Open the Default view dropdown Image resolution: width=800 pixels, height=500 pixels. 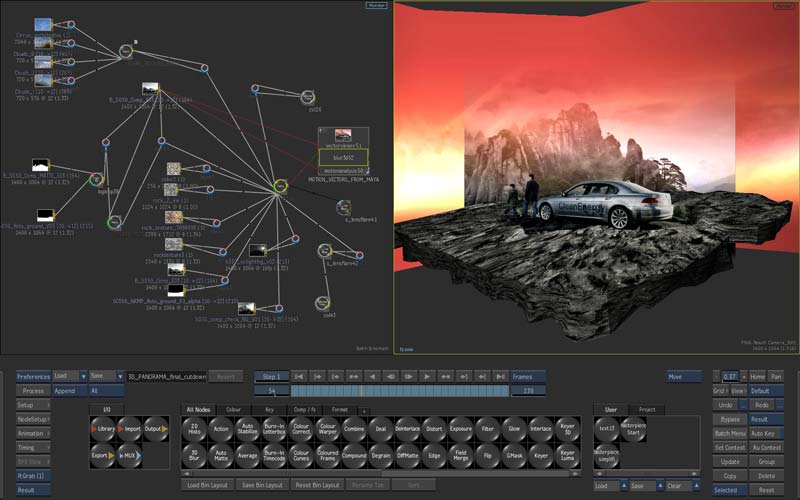point(766,391)
